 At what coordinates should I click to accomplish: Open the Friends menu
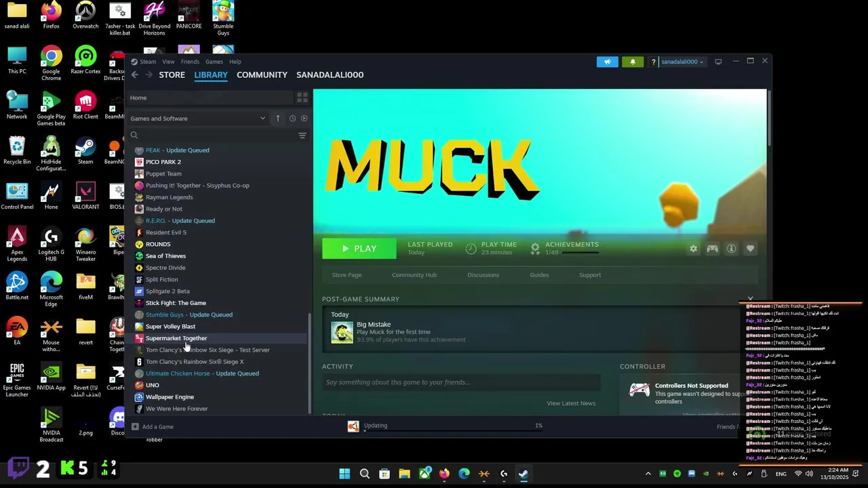point(190,62)
